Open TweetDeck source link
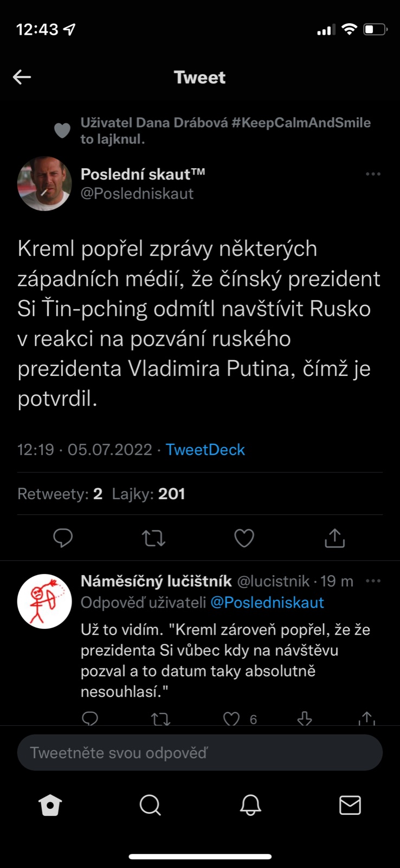Image resolution: width=400 pixels, height=868 pixels. pyautogui.click(x=205, y=450)
